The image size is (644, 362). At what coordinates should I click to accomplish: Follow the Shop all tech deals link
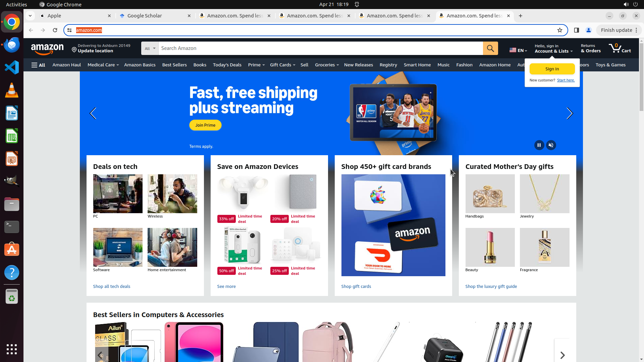click(112, 287)
